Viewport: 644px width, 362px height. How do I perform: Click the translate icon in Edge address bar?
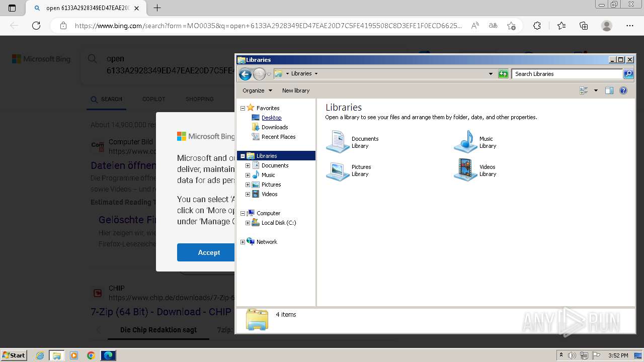tap(493, 26)
